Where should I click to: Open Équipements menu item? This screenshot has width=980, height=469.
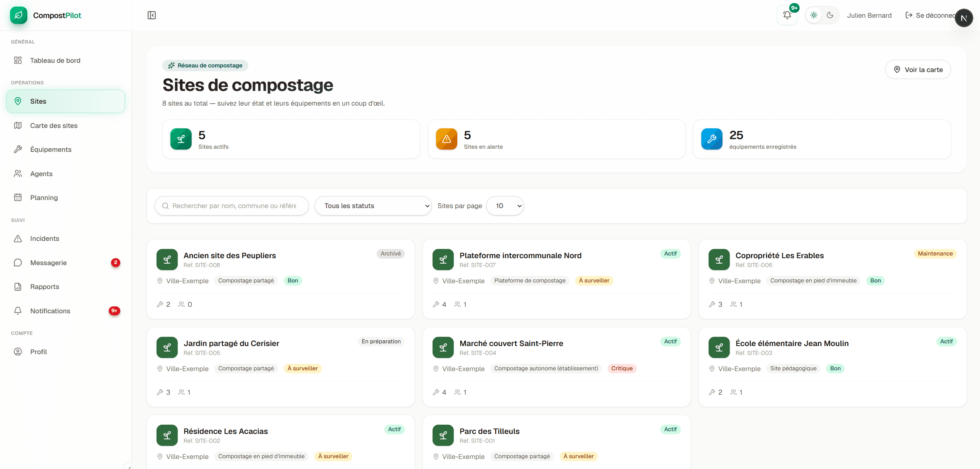click(x=66, y=150)
